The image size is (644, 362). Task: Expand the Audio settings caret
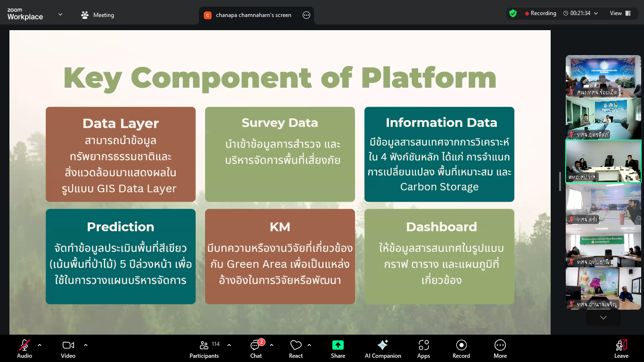click(40, 345)
